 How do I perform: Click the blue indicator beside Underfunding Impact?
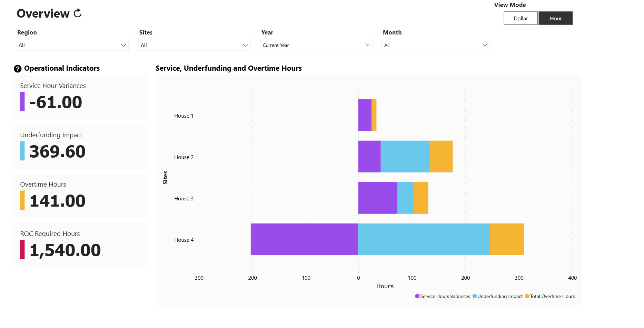coord(22,151)
